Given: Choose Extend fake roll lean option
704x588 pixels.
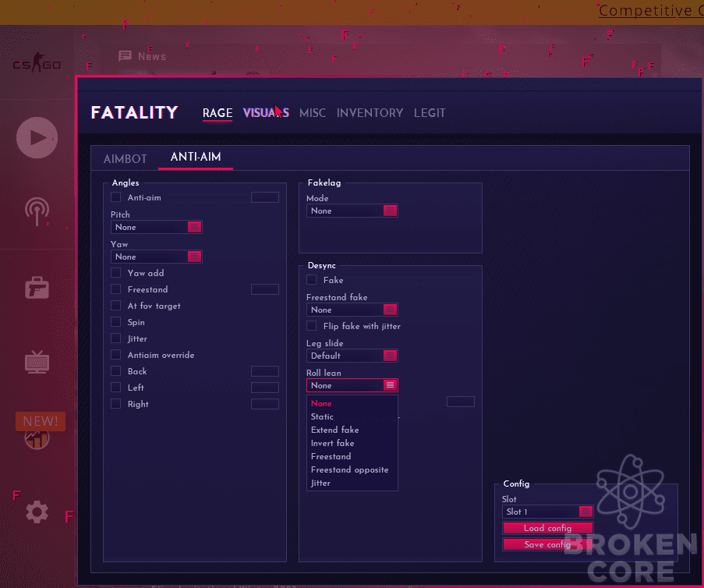Looking at the screenshot, I should tap(335, 430).
